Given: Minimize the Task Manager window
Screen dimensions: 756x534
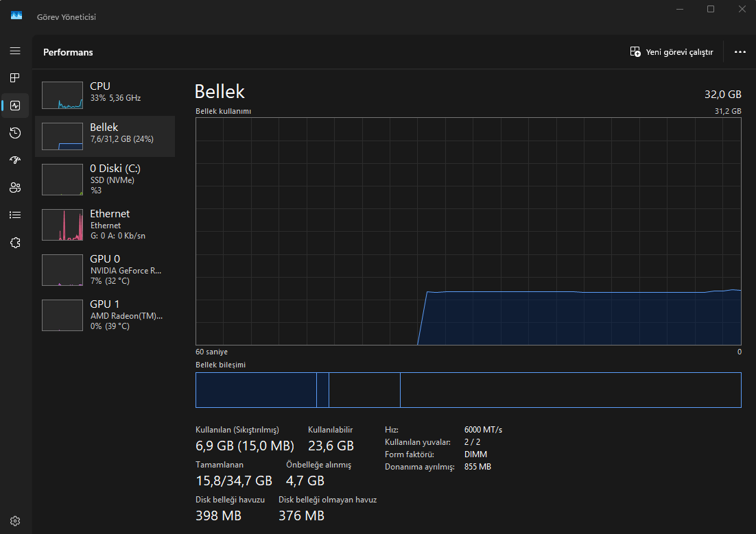Looking at the screenshot, I should (680, 9).
